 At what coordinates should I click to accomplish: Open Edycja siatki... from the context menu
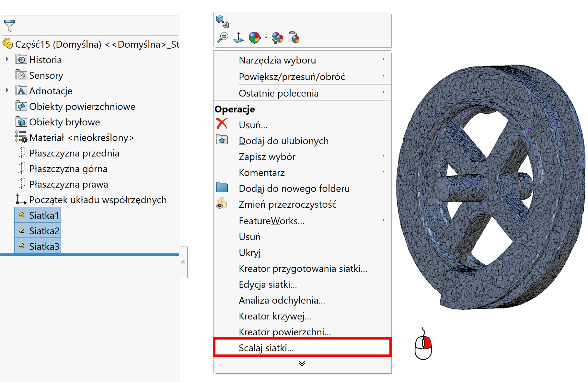click(x=268, y=284)
